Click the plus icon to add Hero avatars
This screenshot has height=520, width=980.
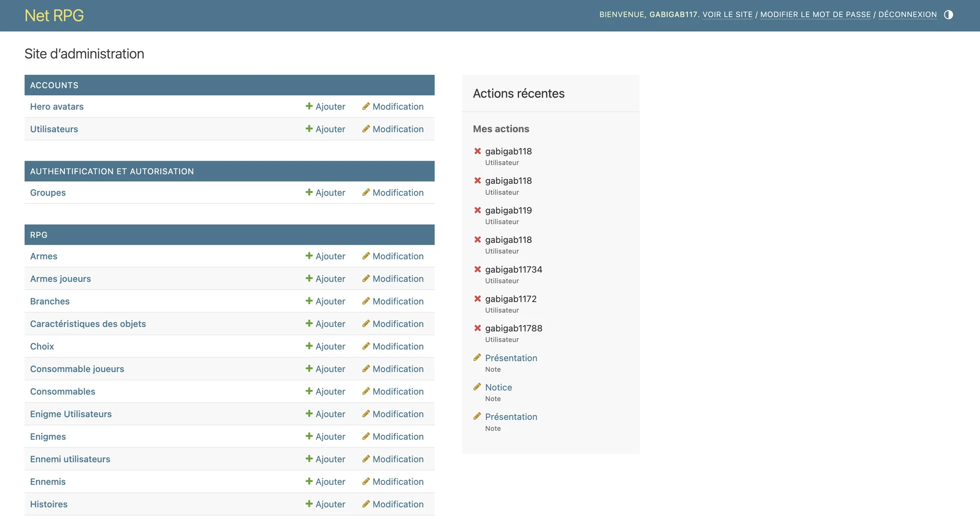[x=309, y=106]
